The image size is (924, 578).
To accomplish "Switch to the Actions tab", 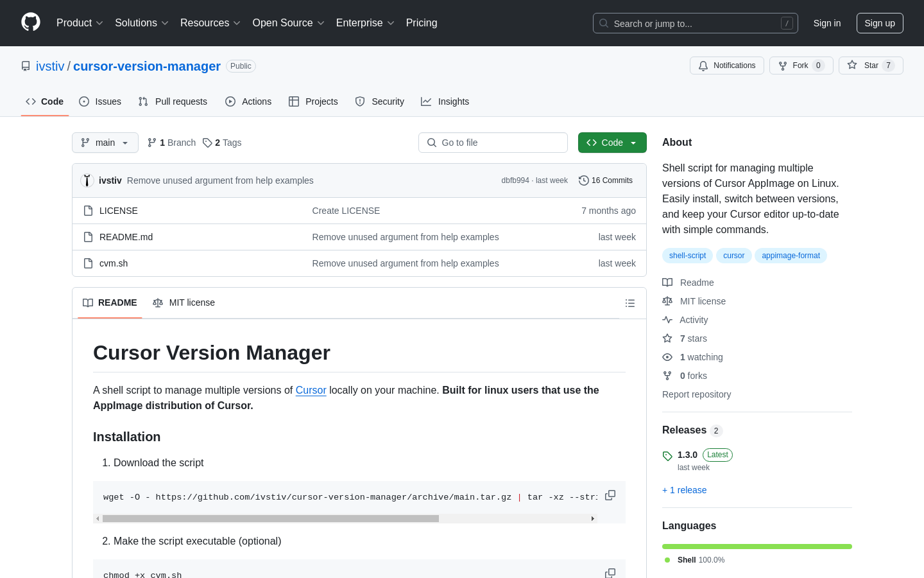I will click(248, 101).
